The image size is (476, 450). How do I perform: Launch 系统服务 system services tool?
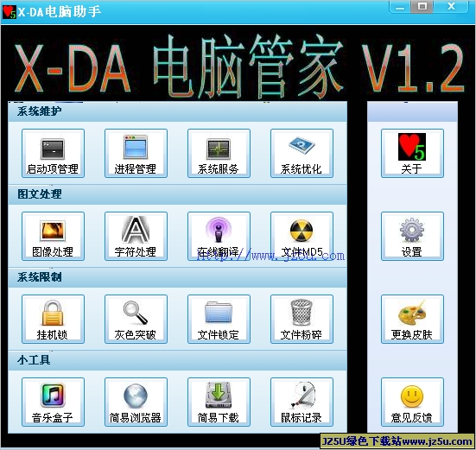tap(219, 153)
